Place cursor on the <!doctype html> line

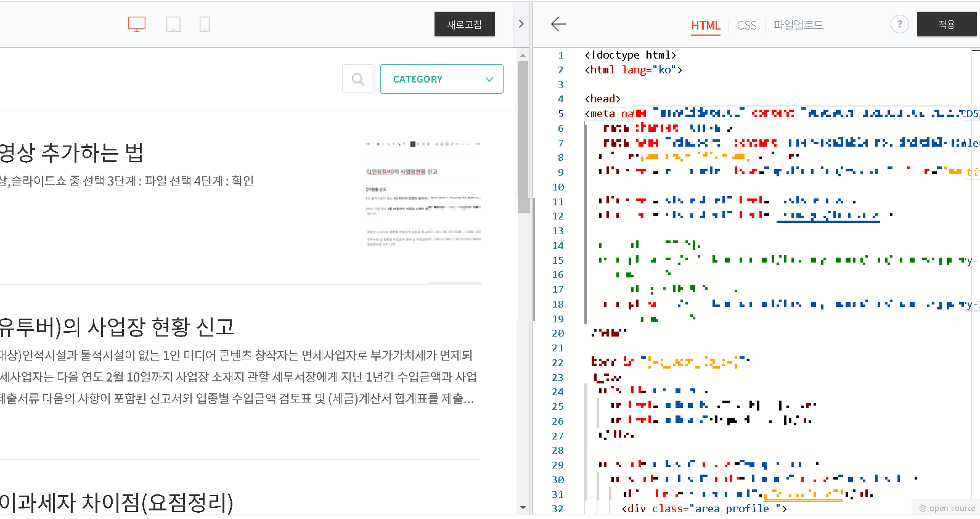coord(630,55)
